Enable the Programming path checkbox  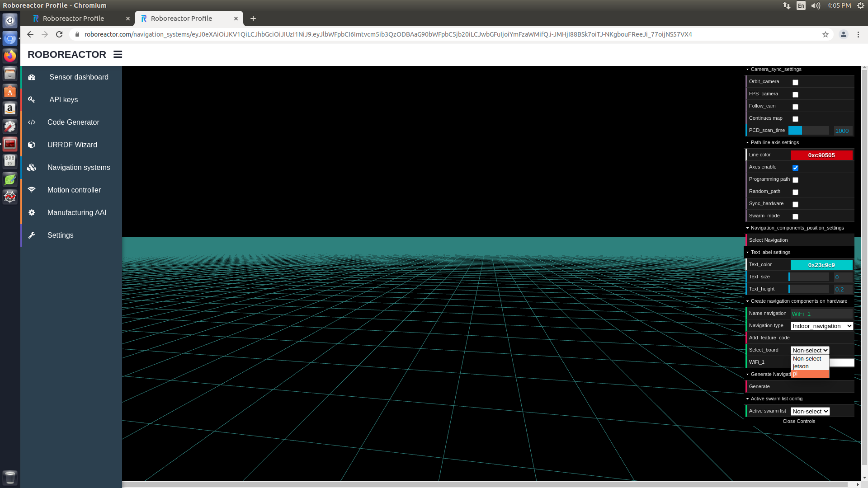click(795, 180)
